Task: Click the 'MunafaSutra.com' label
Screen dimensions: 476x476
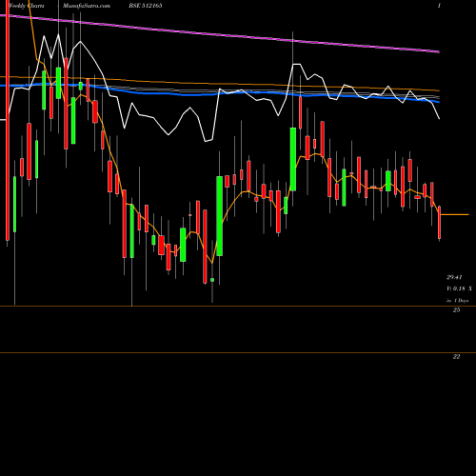Action: click(87, 6)
